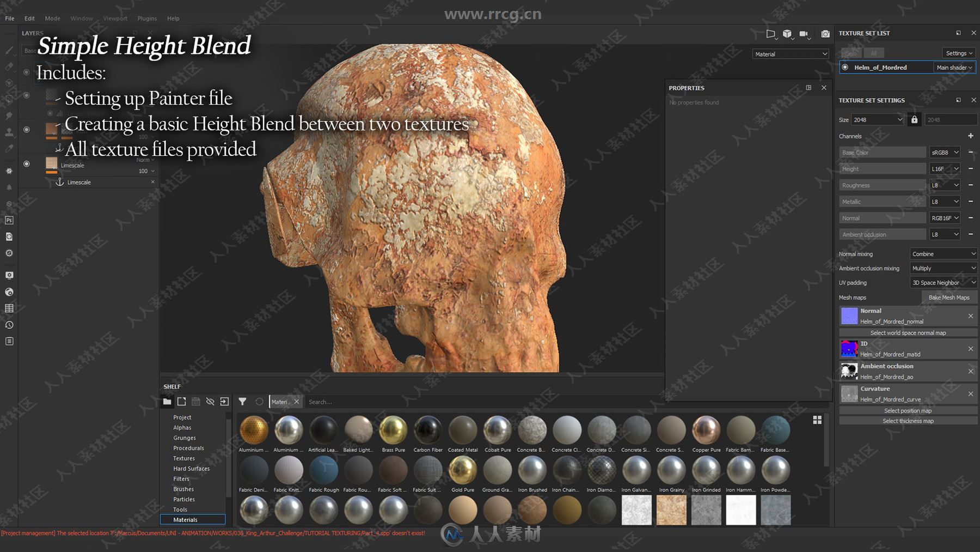Image resolution: width=980 pixels, height=552 pixels.
Task: Click the Select thickness map button
Action: coord(908,421)
